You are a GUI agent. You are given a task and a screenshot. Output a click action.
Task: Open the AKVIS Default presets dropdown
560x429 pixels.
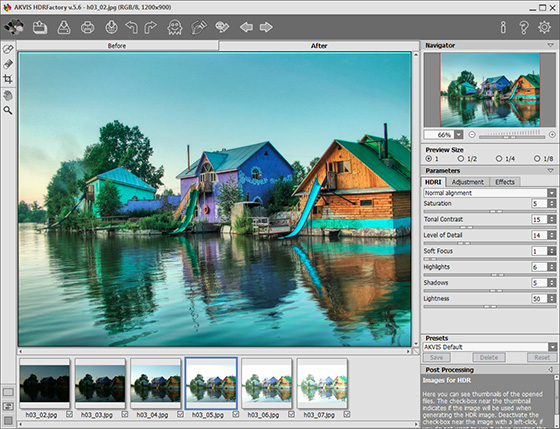(x=490, y=347)
